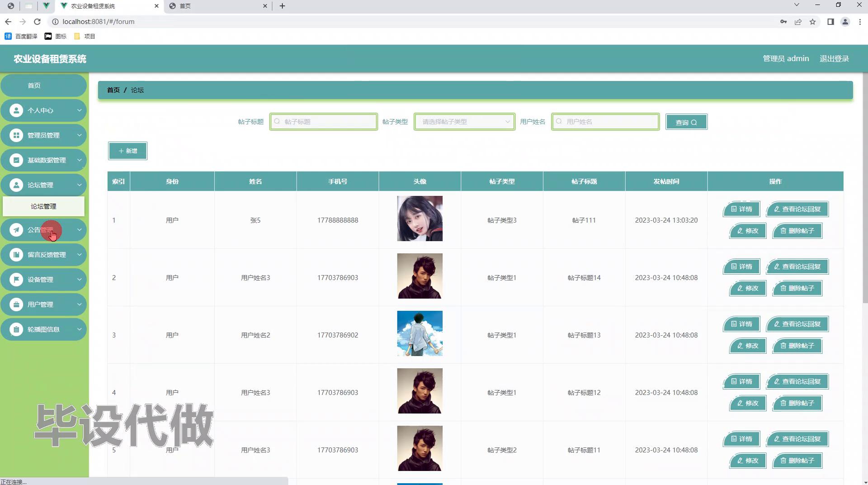
Task: Click the 发帖时间 column header
Action: tap(666, 181)
